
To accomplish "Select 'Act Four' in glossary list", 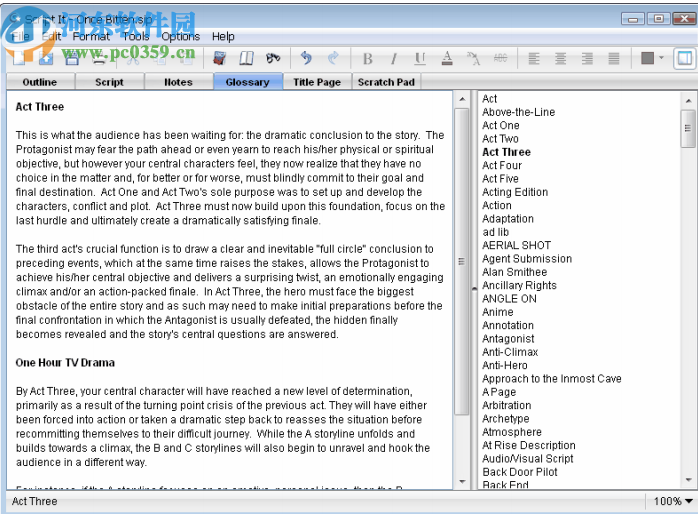I will pyautogui.click(x=502, y=166).
